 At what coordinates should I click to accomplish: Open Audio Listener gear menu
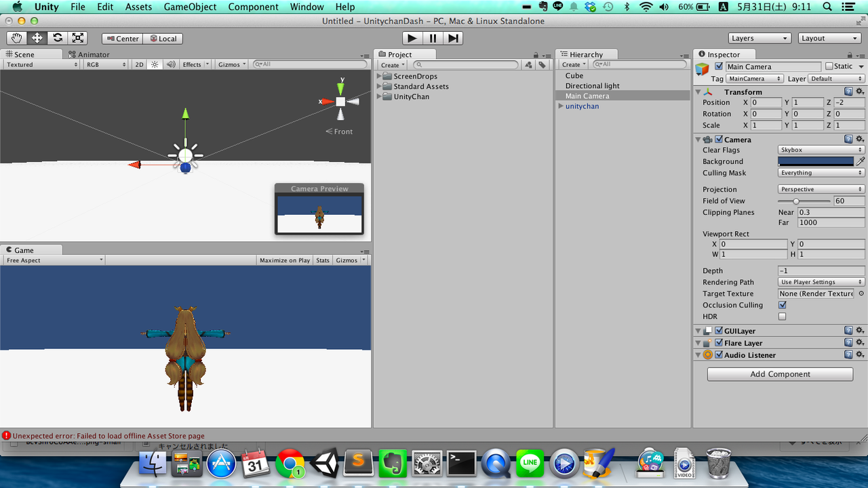pos(859,354)
